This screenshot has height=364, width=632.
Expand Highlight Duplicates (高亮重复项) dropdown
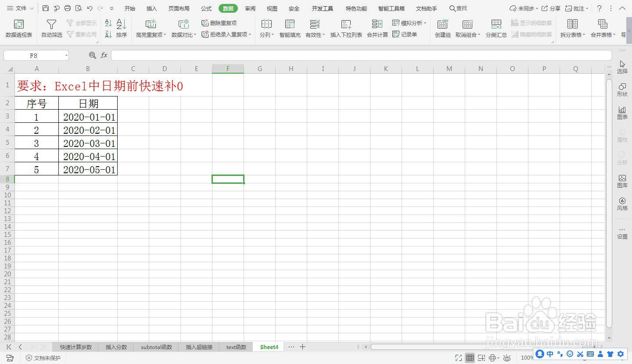(165, 35)
